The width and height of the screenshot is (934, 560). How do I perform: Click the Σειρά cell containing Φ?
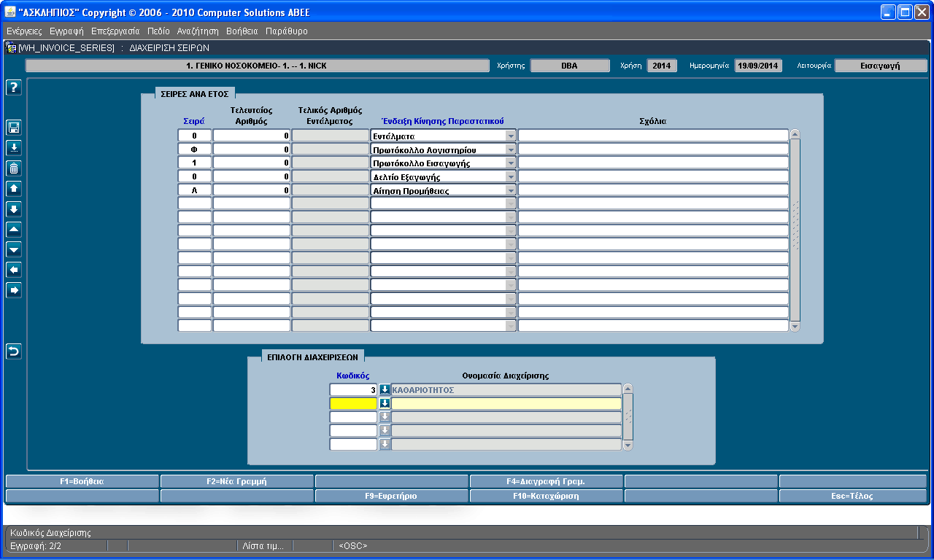[x=195, y=149]
